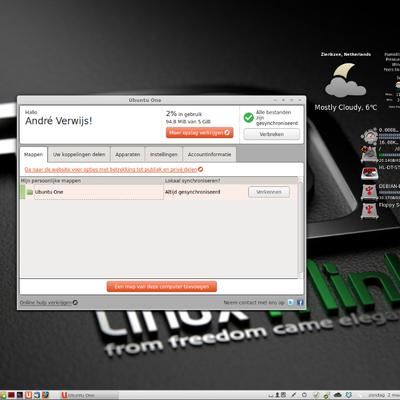Select Ubuntu One window in taskbar
Viewport: 400px width, 400px height.
click(89, 395)
